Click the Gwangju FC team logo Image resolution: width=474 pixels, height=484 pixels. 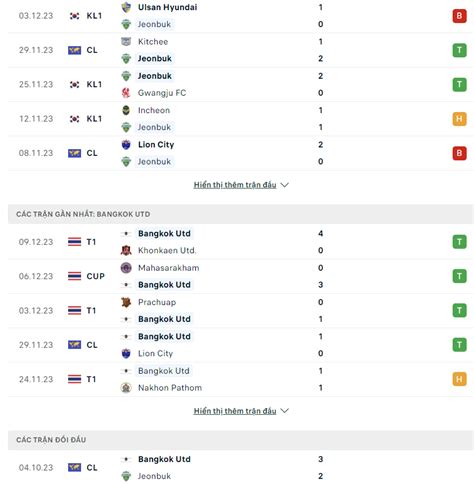(x=126, y=93)
